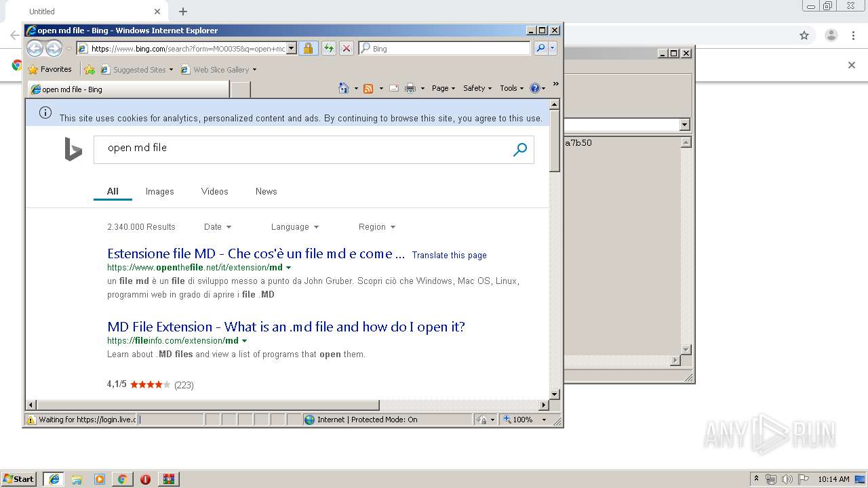Open the Favorites star button
This screenshot has width=868, height=488.
point(50,69)
